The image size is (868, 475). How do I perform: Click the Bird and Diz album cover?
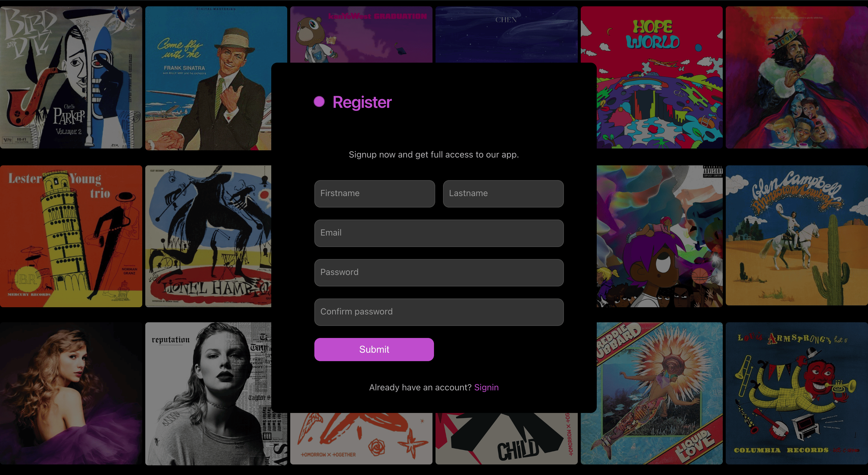[71, 77]
